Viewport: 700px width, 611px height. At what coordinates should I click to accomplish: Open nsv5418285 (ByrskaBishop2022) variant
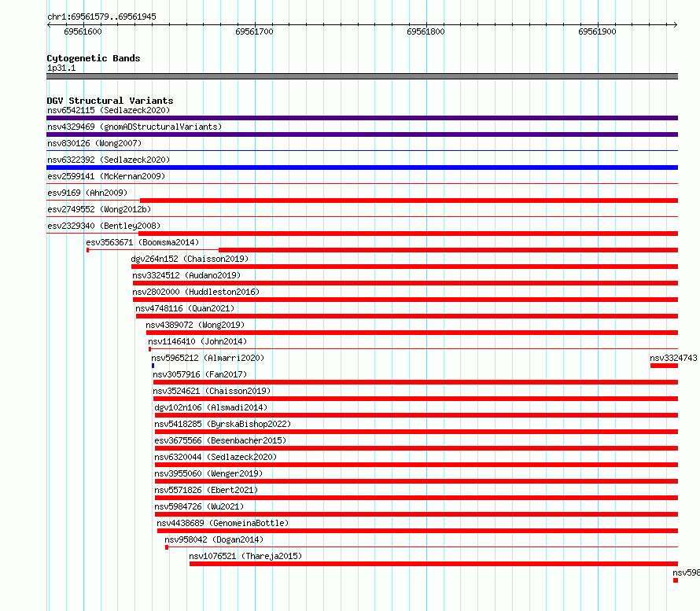[x=223, y=424]
